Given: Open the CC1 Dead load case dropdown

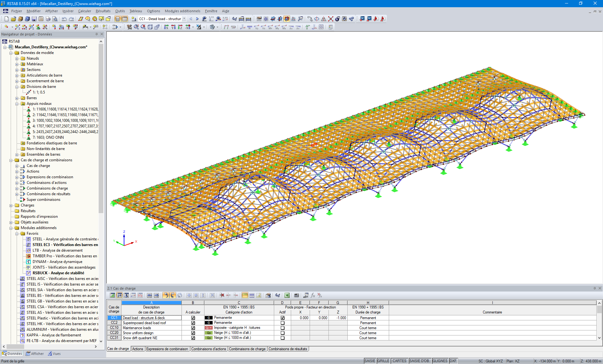Looking at the screenshot, I should click(x=184, y=19).
